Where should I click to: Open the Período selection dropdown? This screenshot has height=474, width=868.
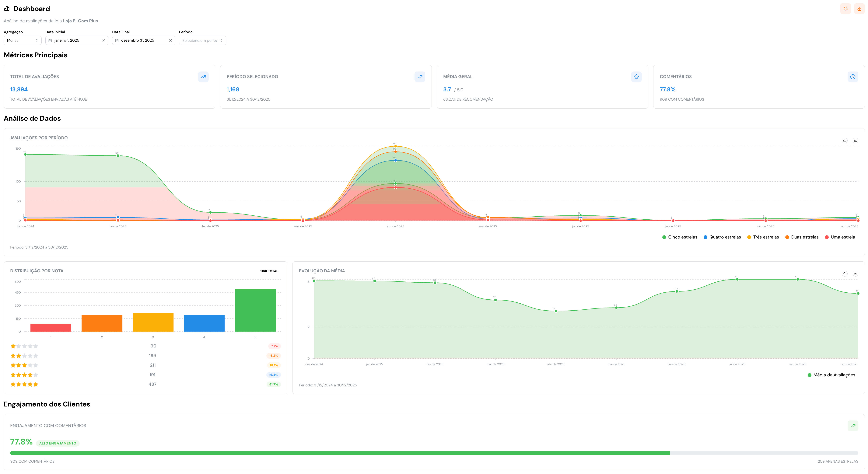202,40
